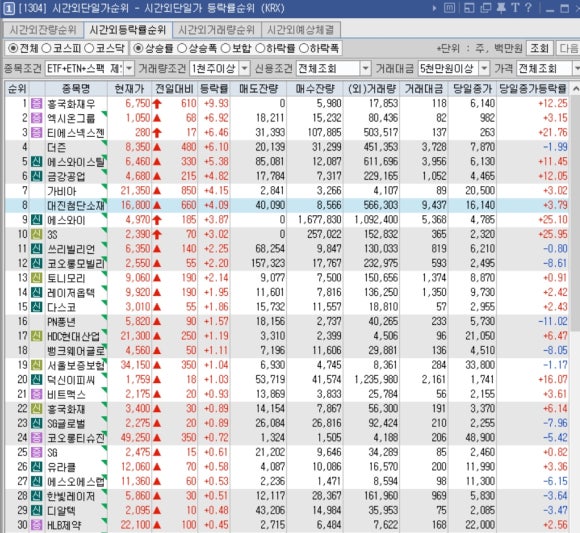Click stock name 뱅크웨어글로 in row 18
This screenshot has height=533, width=580.
pos(76,350)
